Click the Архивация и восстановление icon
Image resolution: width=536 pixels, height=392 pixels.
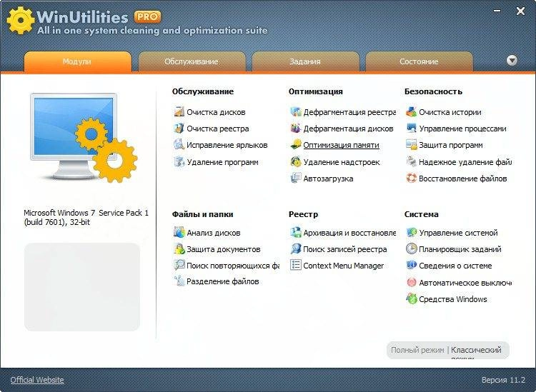296,233
